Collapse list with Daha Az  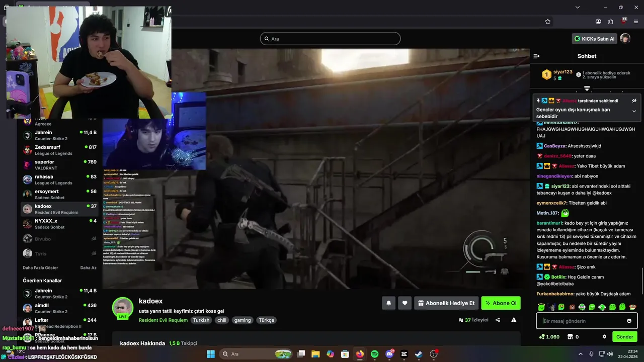click(x=89, y=267)
